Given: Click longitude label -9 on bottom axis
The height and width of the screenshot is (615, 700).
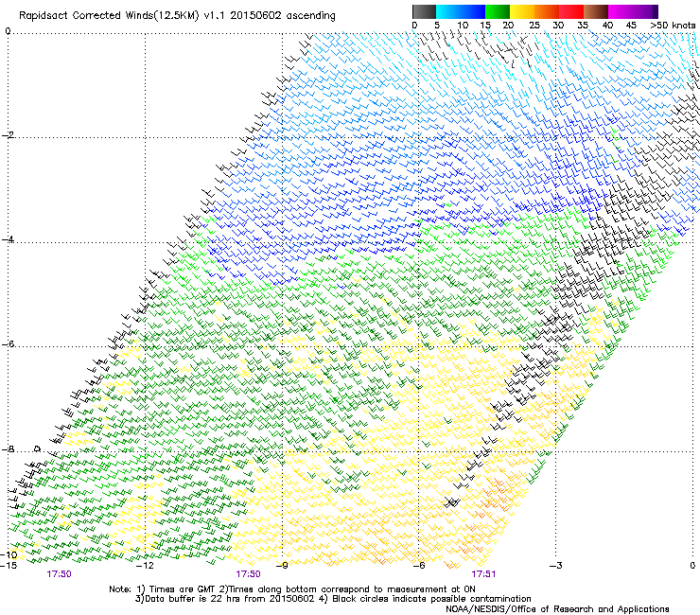Looking at the screenshot, I should coord(282,566).
